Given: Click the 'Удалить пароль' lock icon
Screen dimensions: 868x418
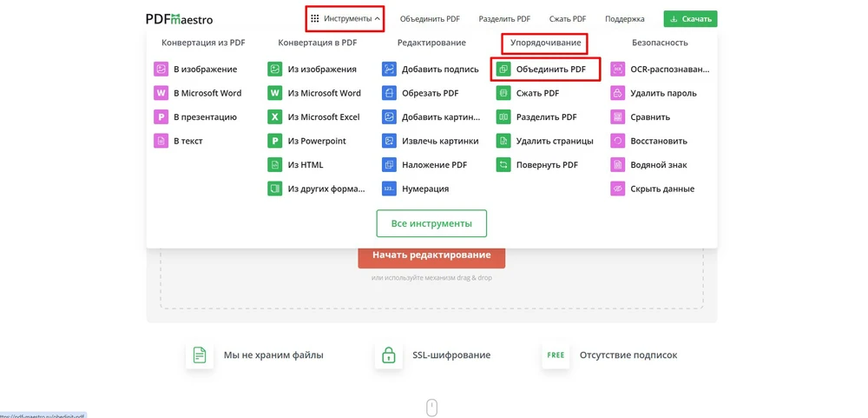Looking at the screenshot, I should click(x=617, y=93).
